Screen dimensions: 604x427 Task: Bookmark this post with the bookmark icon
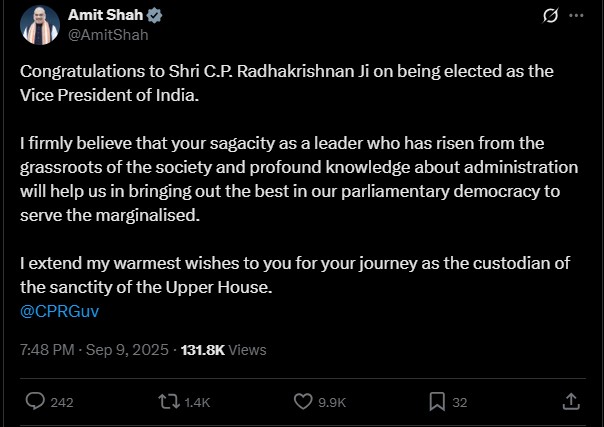[437, 402]
